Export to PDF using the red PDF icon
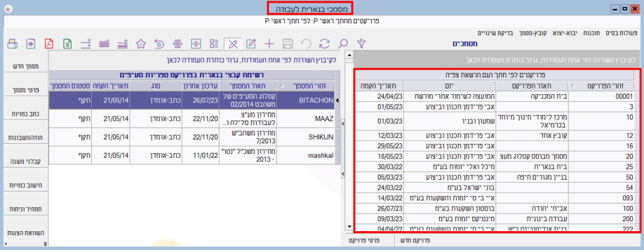The width and height of the screenshot is (644, 250). coord(49,43)
